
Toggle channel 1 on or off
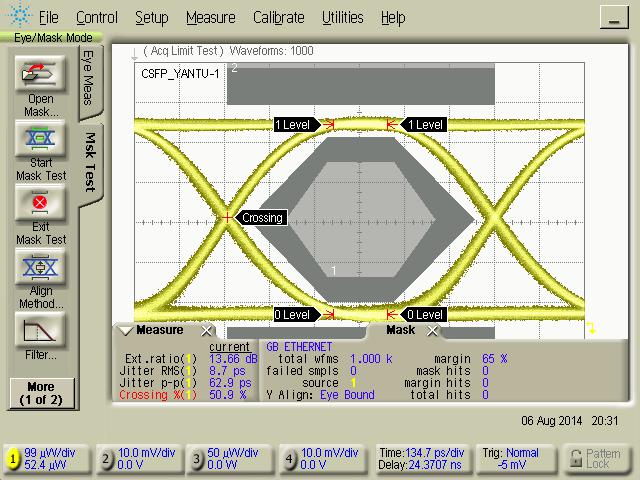13,459
